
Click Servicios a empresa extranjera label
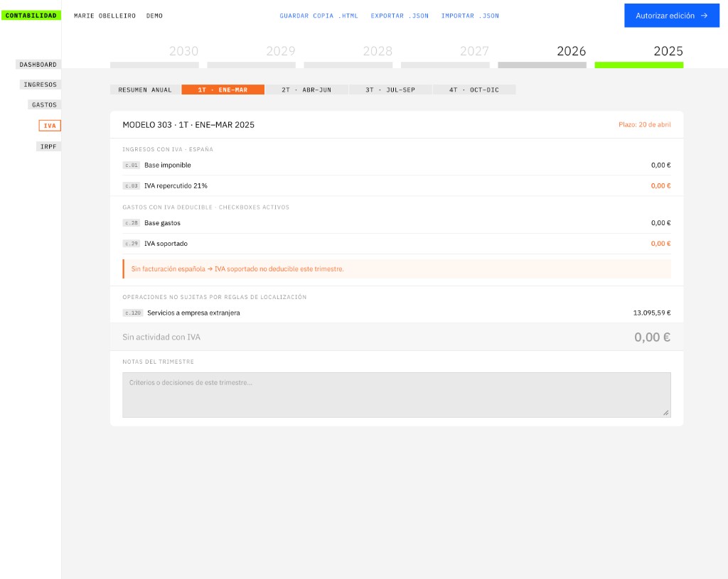[193, 313]
